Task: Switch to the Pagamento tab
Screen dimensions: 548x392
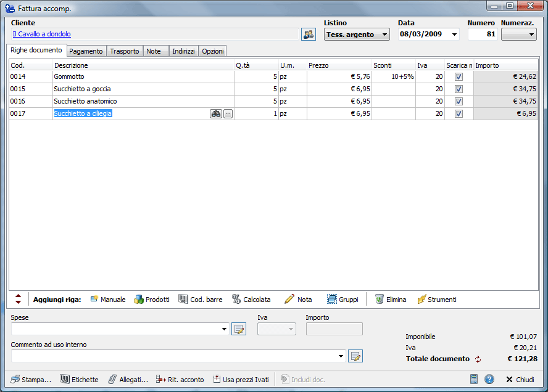Action: 86,51
